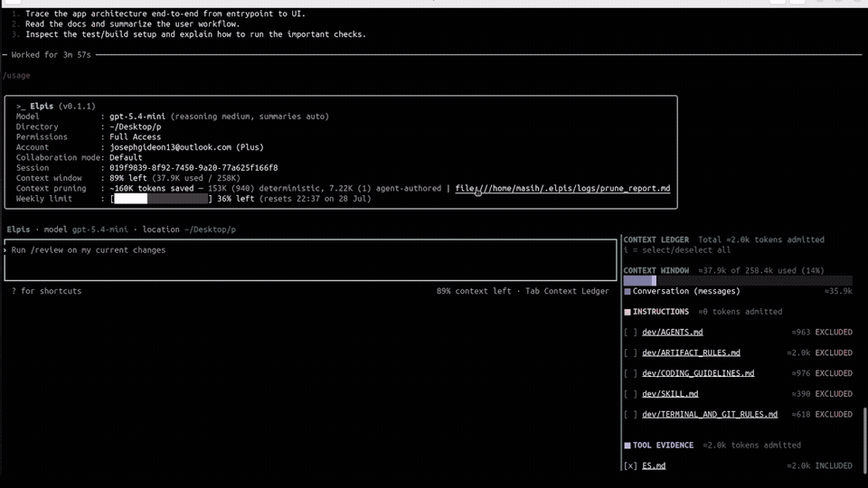Uncheck the ES.md included checkbox
This screenshot has width=868, height=488.
pos(630,466)
